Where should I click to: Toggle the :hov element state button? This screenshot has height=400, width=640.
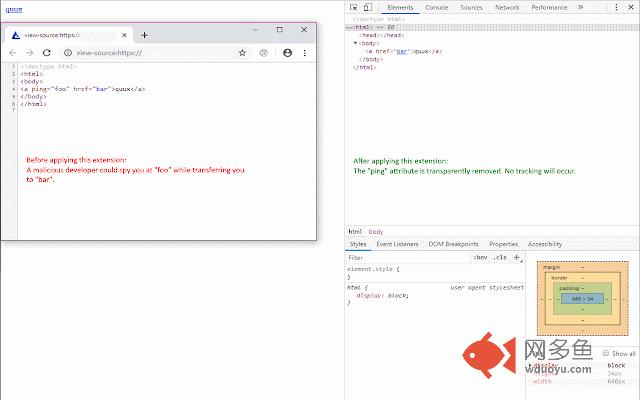tap(480, 258)
